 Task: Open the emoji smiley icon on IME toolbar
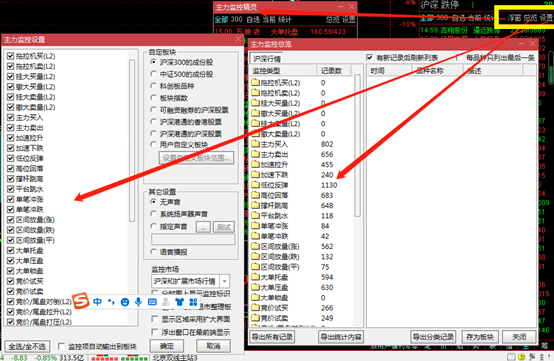tap(125, 302)
